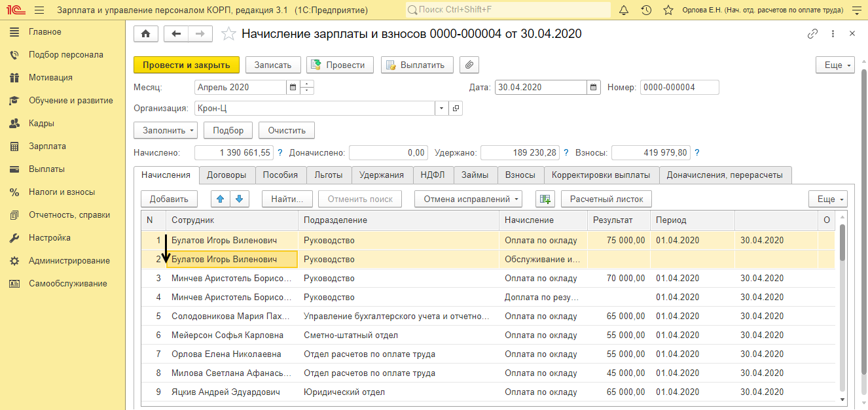Open notifications bell icon
Screen dimensions: 868x410
tap(623, 10)
